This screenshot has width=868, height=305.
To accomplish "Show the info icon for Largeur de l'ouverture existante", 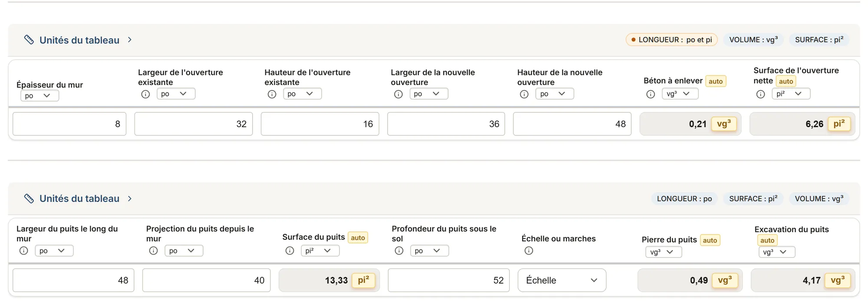I will pos(145,94).
